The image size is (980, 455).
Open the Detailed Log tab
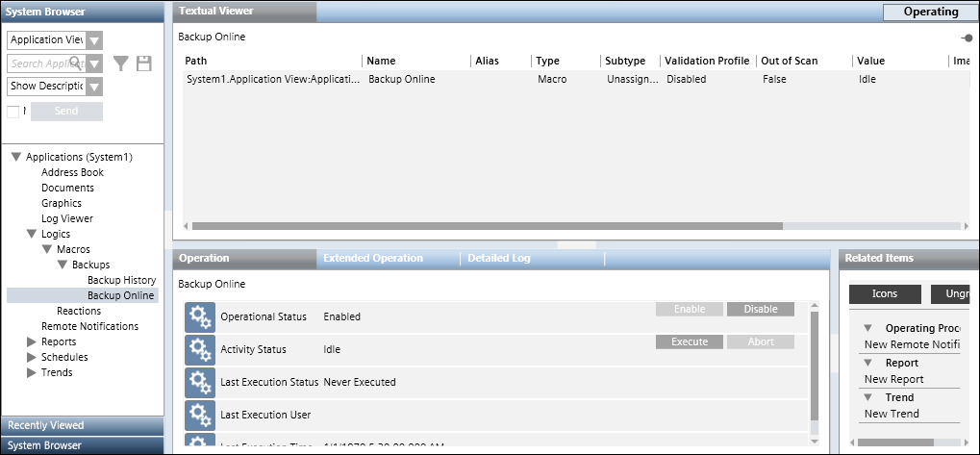pos(498,259)
